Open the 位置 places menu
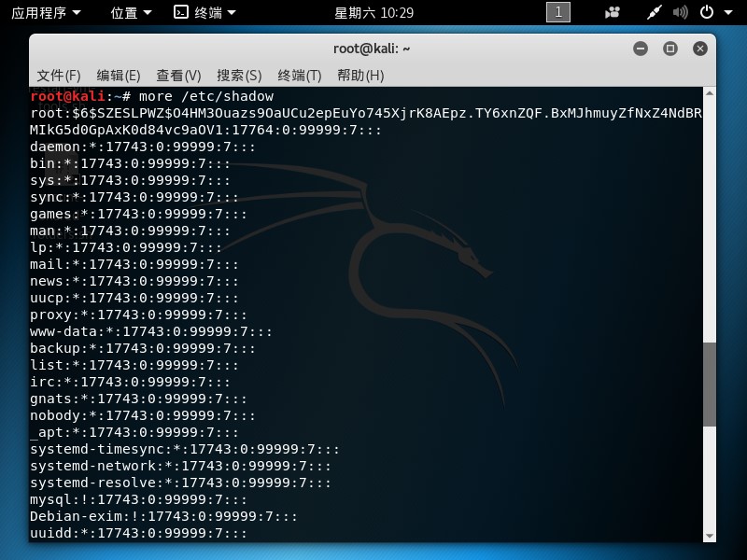Viewport: 747px width, 560px height. (131, 13)
